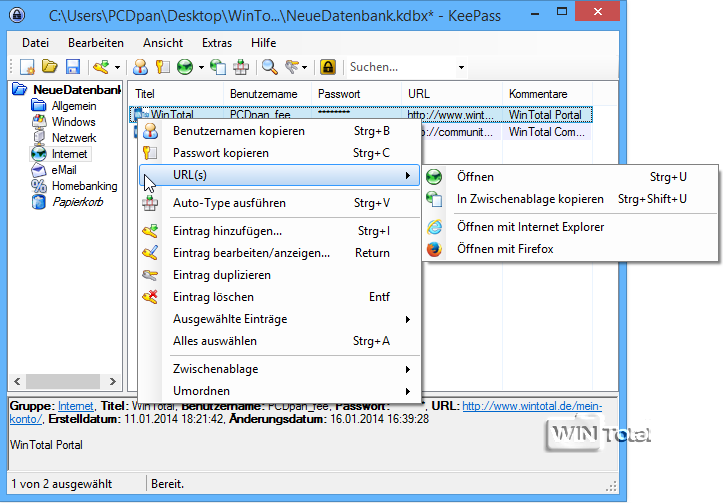The height and width of the screenshot is (503, 723).
Task: Choose Alles auswählen
Action: (279, 341)
